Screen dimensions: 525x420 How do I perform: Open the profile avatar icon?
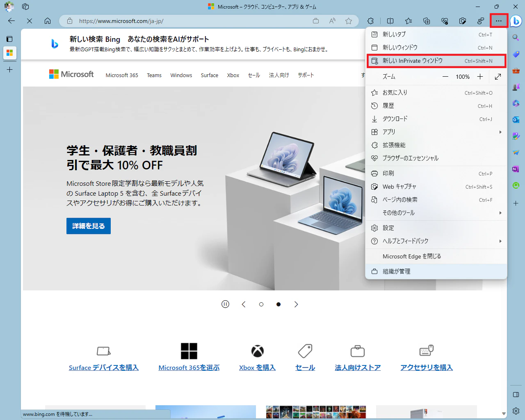pyautogui.click(x=9, y=7)
